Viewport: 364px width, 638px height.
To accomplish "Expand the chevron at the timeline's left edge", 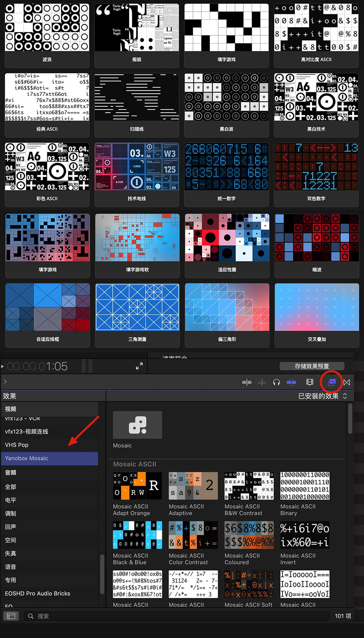I will tap(5, 382).
